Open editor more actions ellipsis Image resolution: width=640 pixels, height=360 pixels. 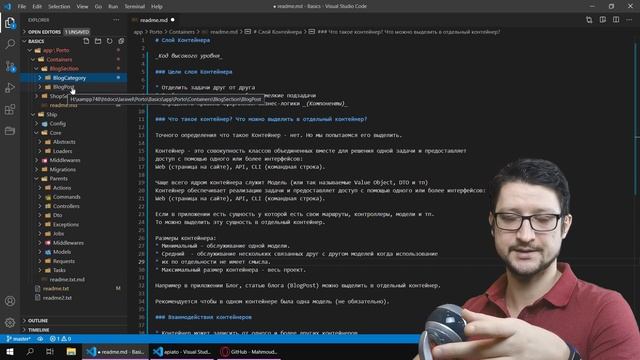(629, 20)
